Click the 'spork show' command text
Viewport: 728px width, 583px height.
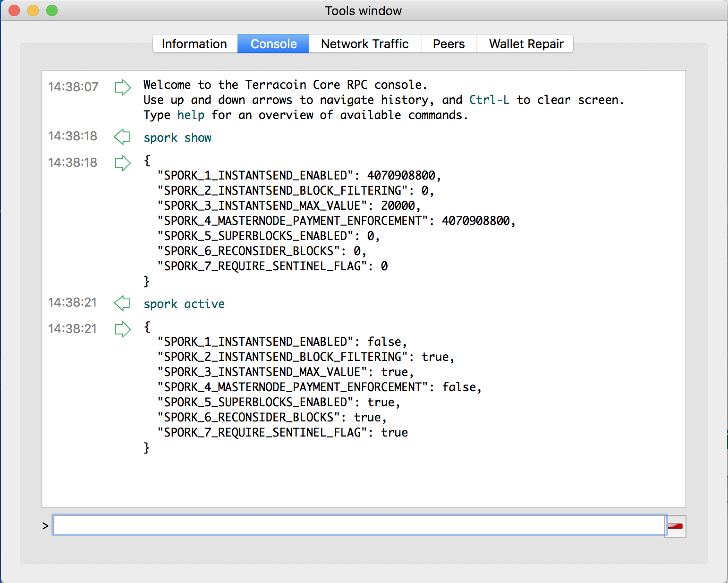click(178, 138)
